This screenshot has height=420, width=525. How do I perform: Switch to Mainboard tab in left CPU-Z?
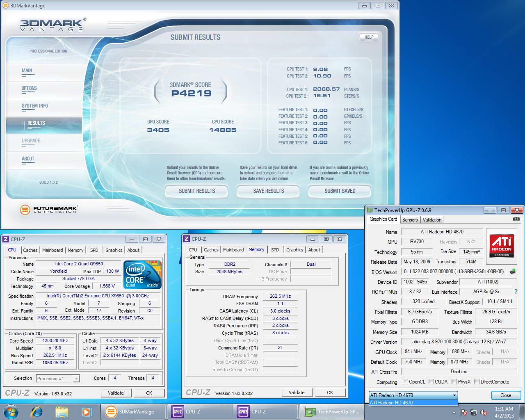point(52,250)
